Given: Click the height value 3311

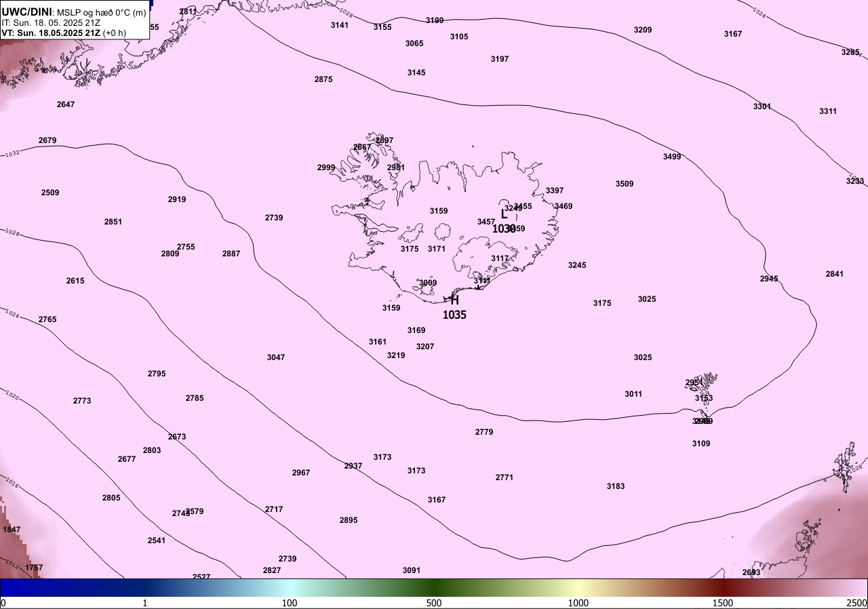Looking at the screenshot, I should [828, 111].
